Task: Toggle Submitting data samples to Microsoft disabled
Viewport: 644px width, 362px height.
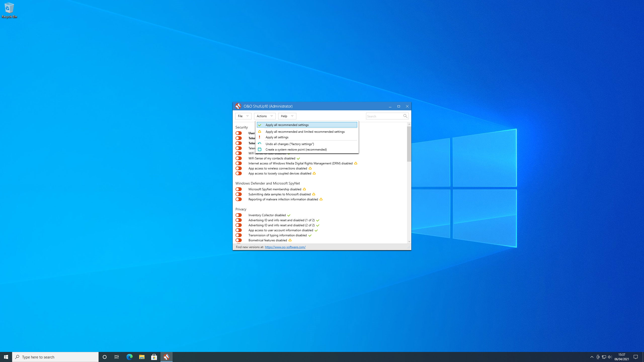Action: [238, 194]
